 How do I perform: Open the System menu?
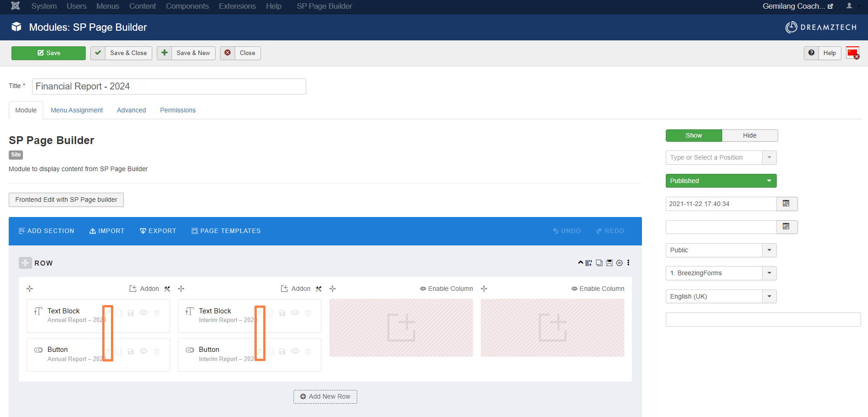click(x=44, y=6)
